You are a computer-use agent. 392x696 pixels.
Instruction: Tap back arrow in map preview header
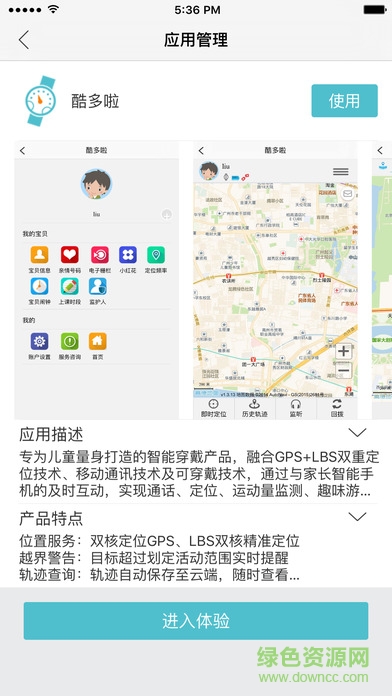201,151
